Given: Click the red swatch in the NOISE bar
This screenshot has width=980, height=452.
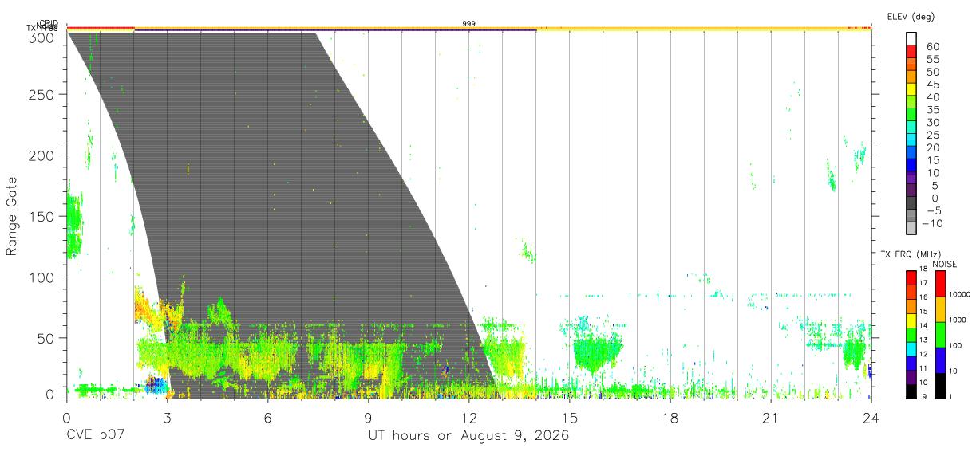Looking at the screenshot, I should pos(940,284).
